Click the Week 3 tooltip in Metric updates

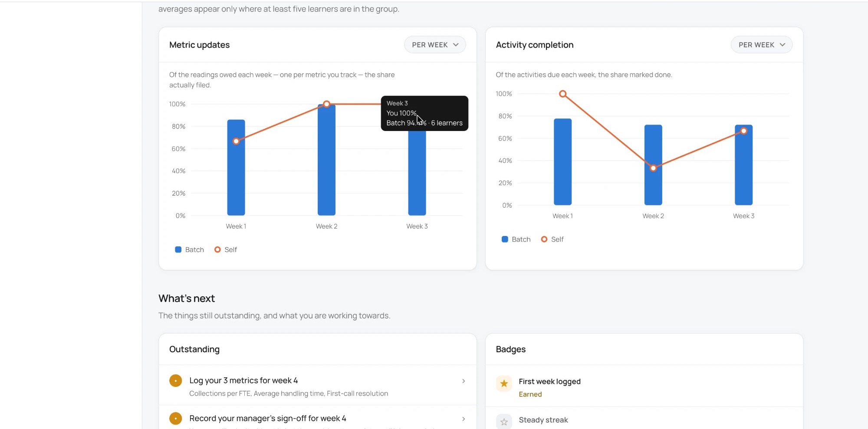point(424,113)
